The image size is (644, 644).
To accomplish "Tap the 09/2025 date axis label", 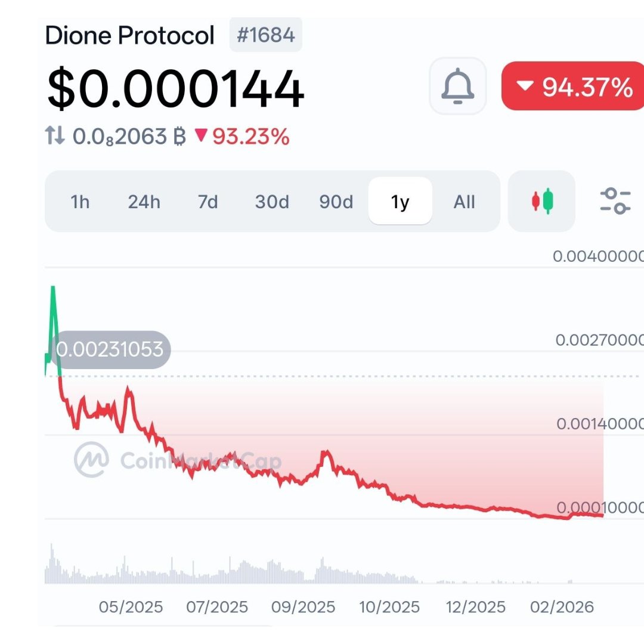I will (303, 607).
